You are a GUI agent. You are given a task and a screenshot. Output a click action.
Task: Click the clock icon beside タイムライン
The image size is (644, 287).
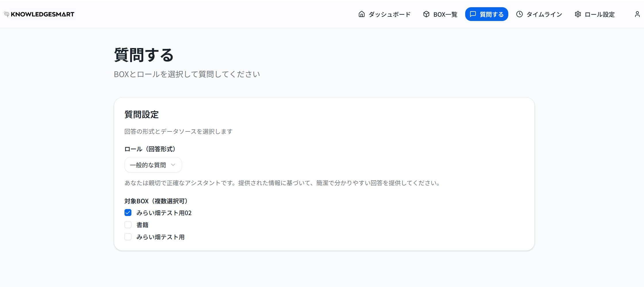tap(519, 14)
